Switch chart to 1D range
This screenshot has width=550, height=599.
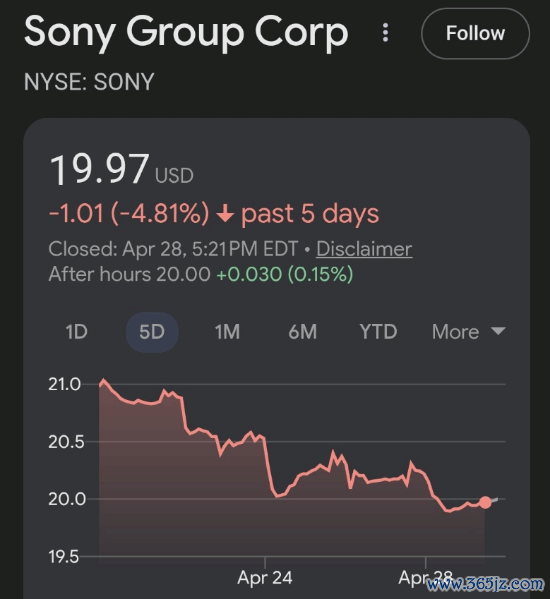click(x=76, y=332)
